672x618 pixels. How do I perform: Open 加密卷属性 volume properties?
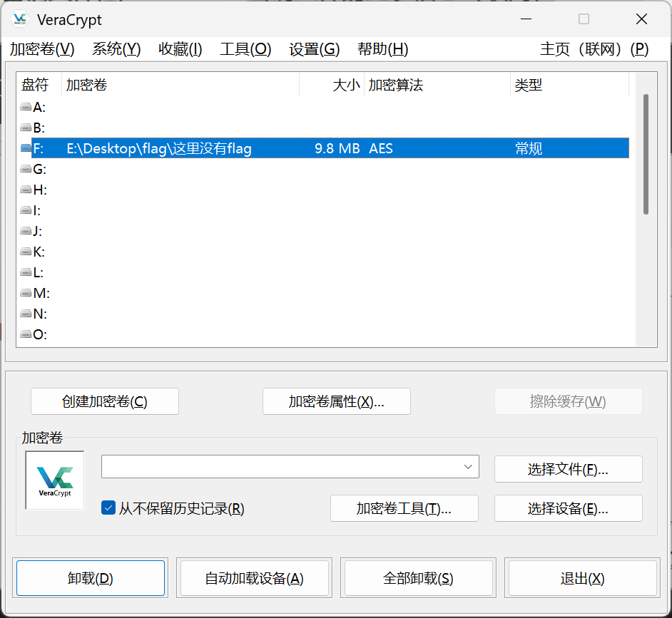click(x=336, y=401)
